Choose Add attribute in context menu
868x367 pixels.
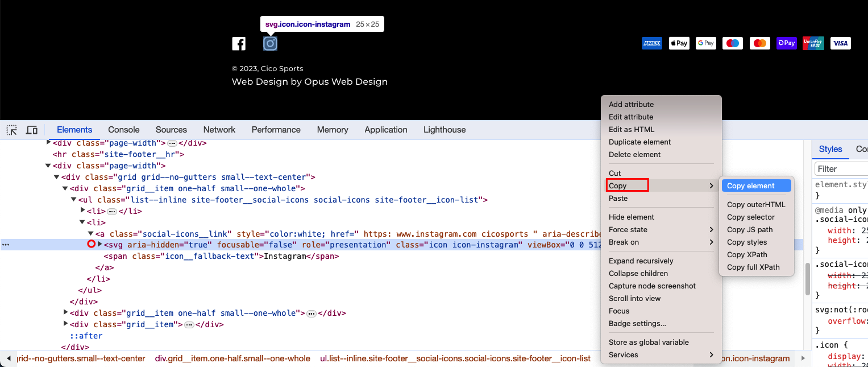pos(661,105)
